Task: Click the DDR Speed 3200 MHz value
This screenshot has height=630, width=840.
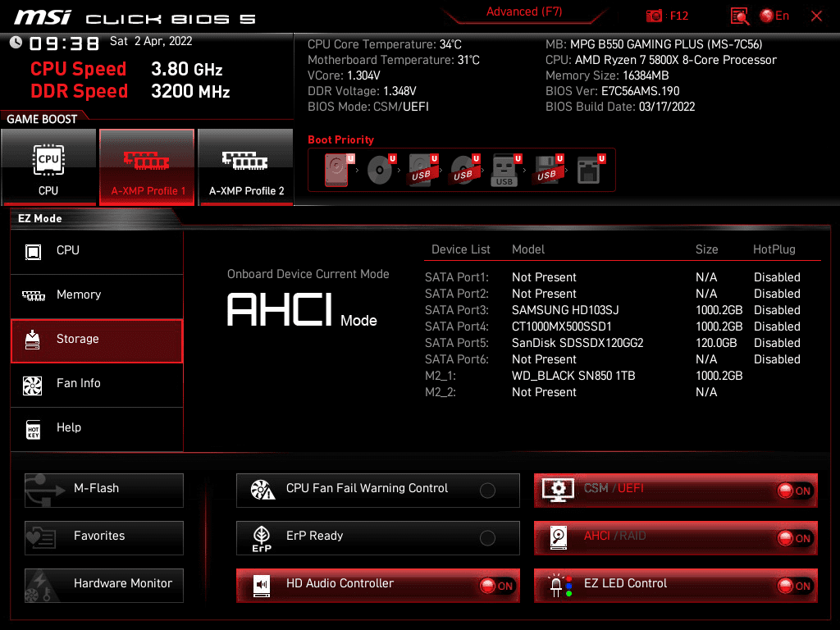Action: [x=190, y=91]
